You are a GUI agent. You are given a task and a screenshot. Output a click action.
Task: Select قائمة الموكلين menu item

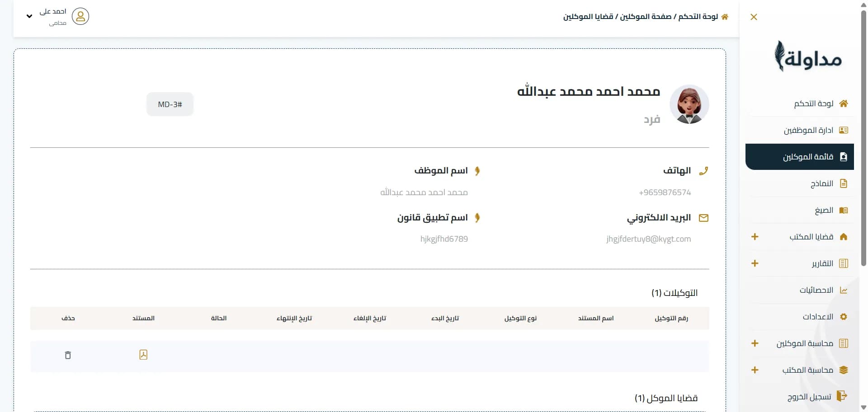pyautogui.click(x=799, y=157)
